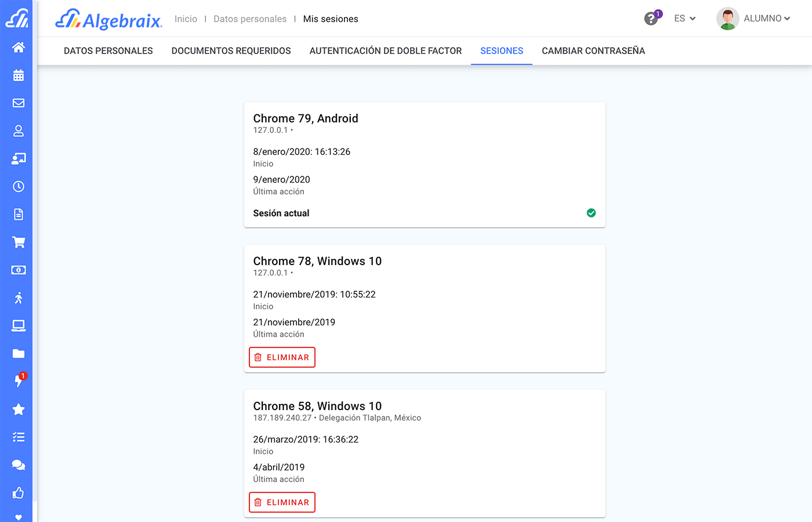Delete the Chrome 78 Windows 10 session
The image size is (812, 522).
click(x=282, y=357)
